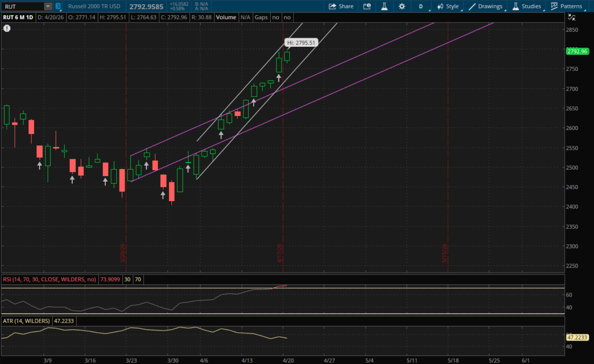The image size is (594, 364).
Task: Click the green 2792.96 price bubble on axis
Action: click(x=577, y=51)
